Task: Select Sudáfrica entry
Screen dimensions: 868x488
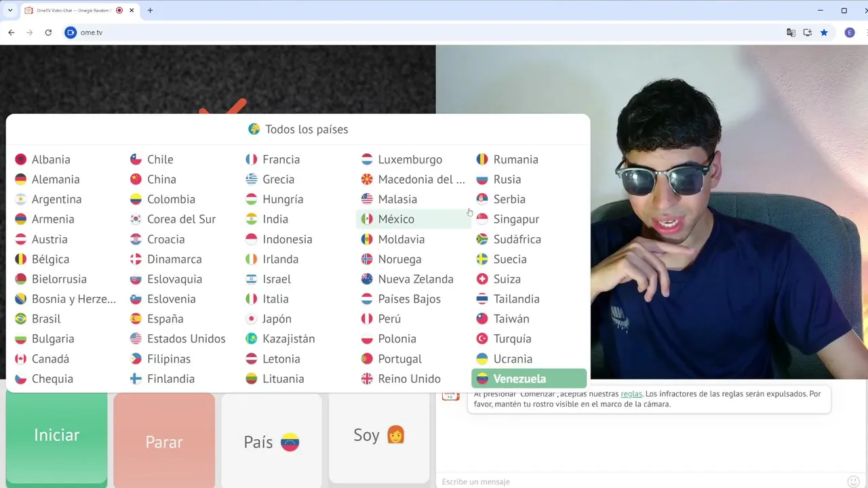Action: click(529, 239)
